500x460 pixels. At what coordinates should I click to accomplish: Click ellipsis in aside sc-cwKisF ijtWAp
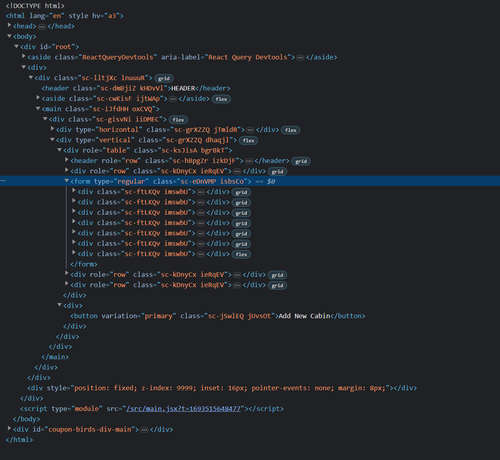(x=173, y=99)
